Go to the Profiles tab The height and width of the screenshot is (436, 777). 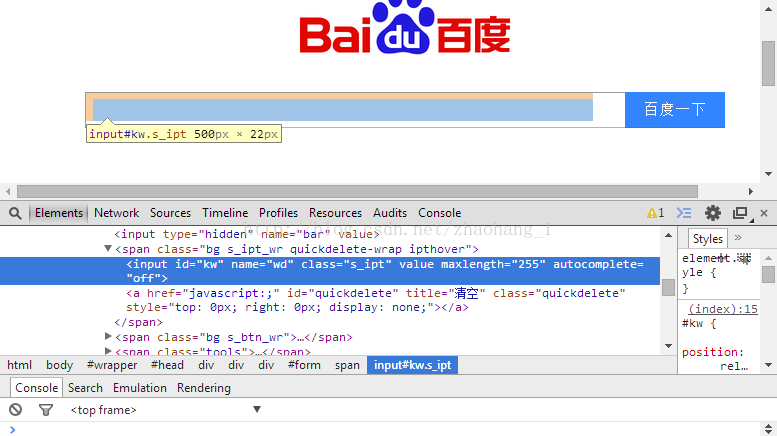[278, 213]
